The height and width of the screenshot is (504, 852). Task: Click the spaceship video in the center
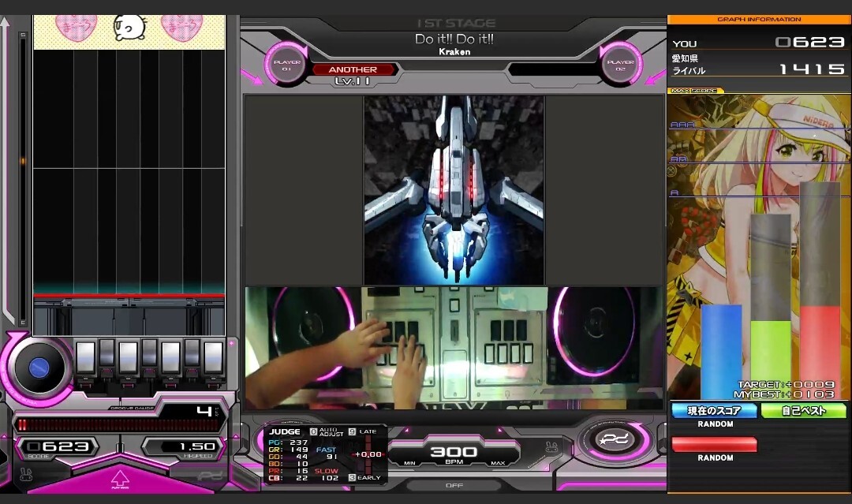coord(454,190)
